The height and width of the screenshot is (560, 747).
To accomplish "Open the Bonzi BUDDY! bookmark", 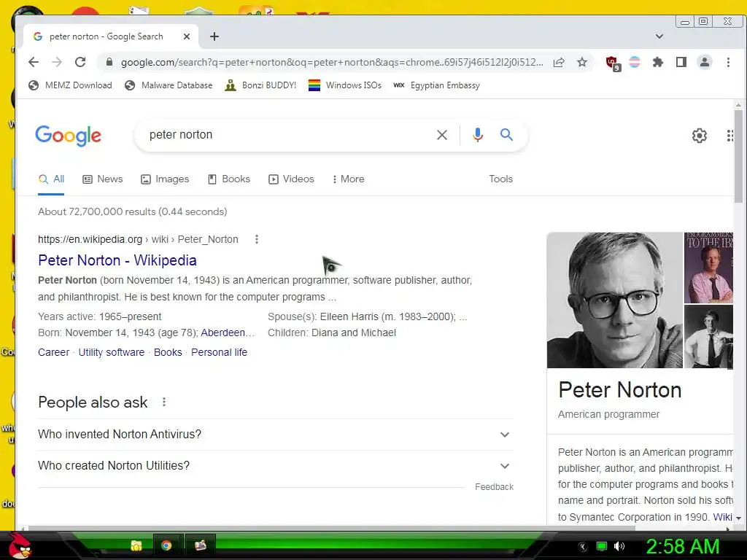I will pos(260,85).
